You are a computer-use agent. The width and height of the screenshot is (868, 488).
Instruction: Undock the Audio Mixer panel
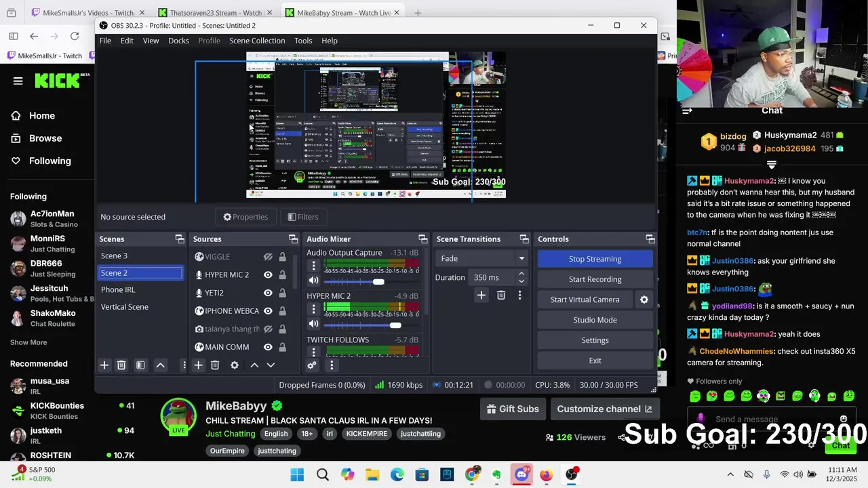[423, 239]
